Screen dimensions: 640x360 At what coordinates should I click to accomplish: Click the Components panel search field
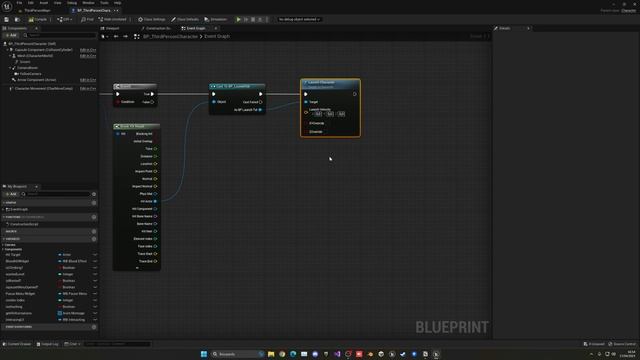click(60, 36)
